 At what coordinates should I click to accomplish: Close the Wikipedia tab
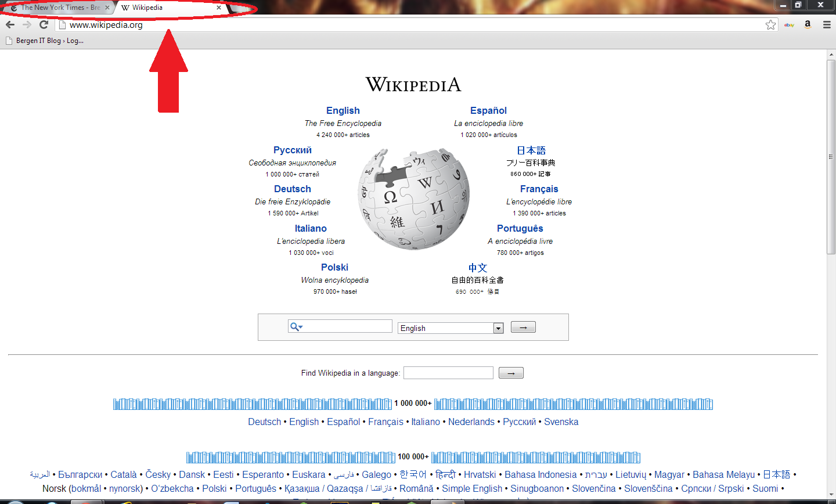pyautogui.click(x=219, y=8)
